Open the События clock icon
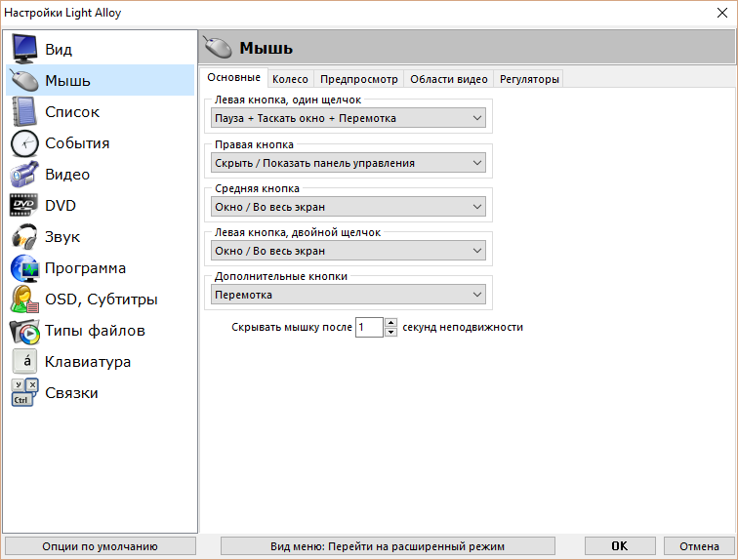Viewport: 738px width, 560px height. click(24, 143)
